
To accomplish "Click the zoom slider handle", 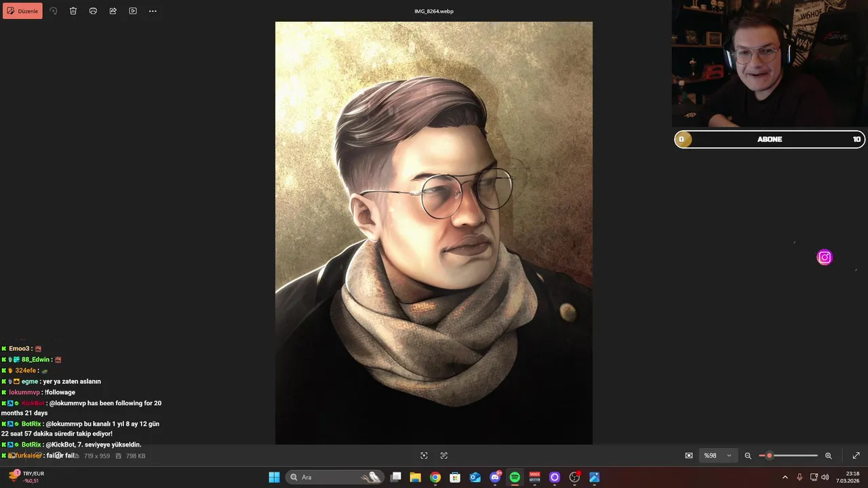I will pyautogui.click(x=769, y=455).
